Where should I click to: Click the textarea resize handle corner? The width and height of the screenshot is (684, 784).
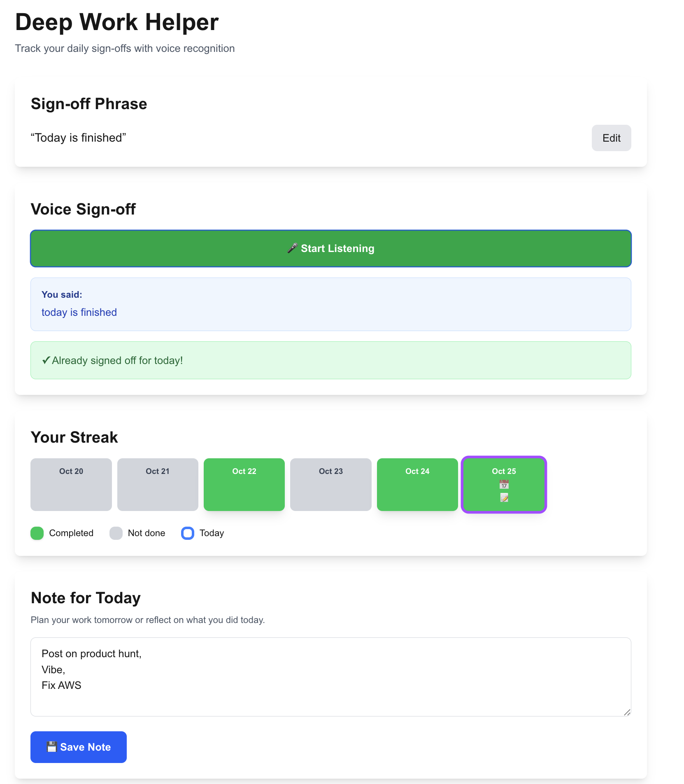click(x=627, y=712)
